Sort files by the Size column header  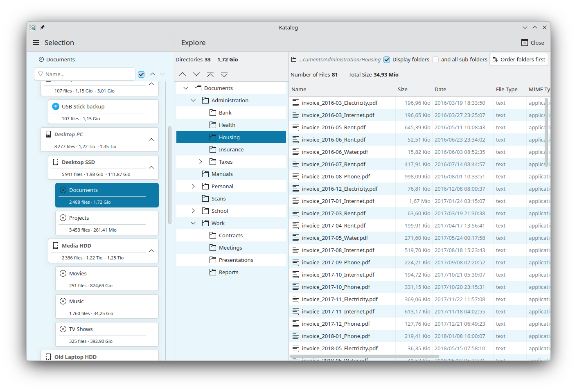click(414, 89)
